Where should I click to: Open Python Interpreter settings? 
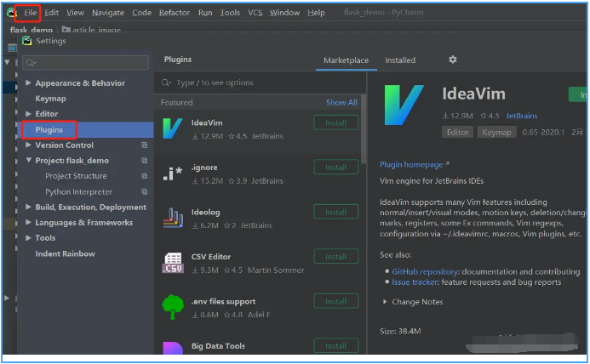click(x=78, y=191)
